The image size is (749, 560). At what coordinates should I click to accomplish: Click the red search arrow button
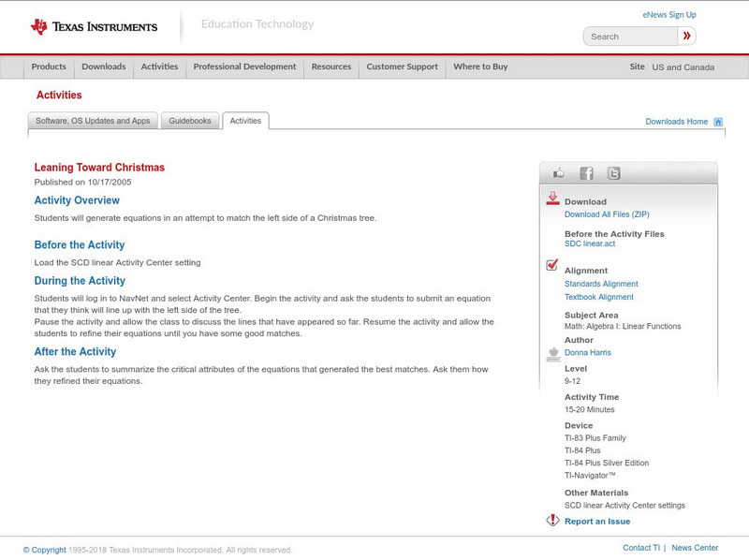[x=686, y=35]
